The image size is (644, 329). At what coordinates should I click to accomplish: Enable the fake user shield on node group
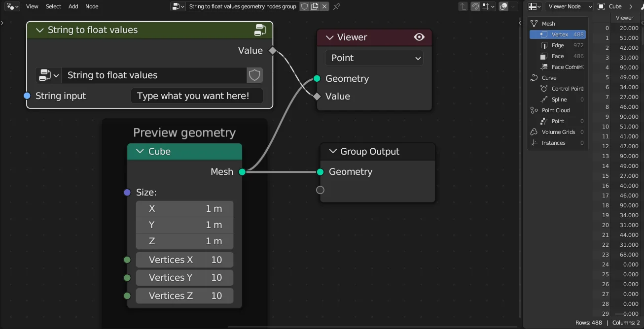coord(305,6)
